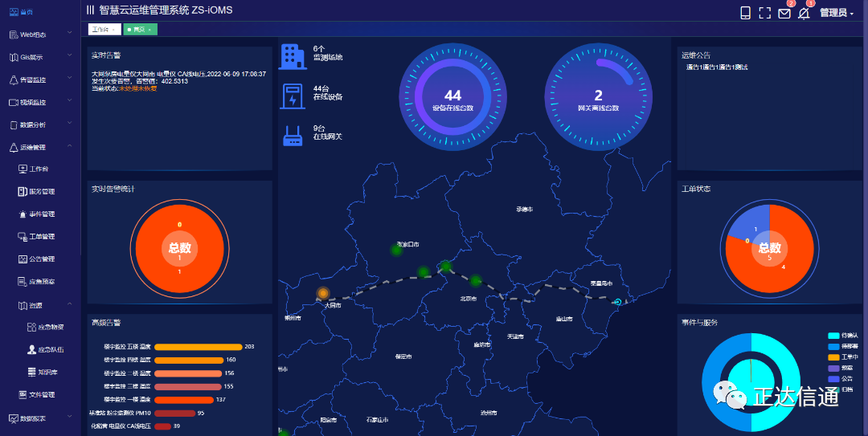Click 总数 center of 实时告警统计 chart
The height and width of the screenshot is (436, 868).
pyautogui.click(x=179, y=248)
